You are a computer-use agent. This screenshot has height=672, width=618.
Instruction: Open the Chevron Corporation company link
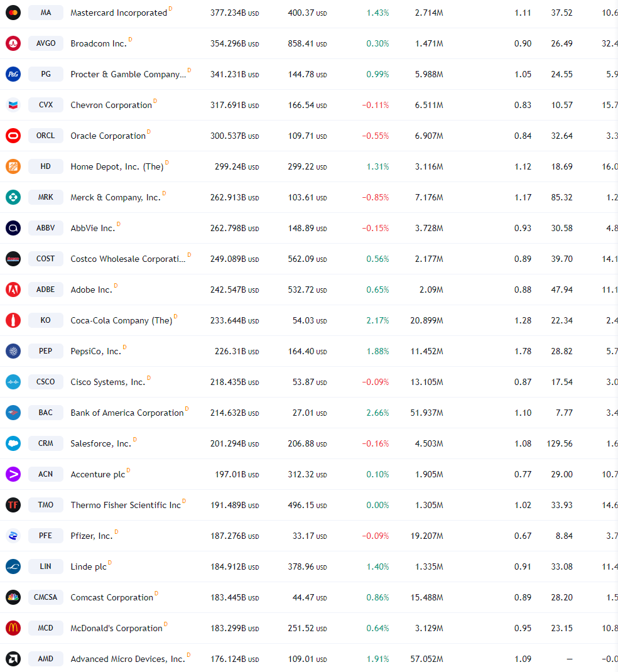tap(111, 105)
